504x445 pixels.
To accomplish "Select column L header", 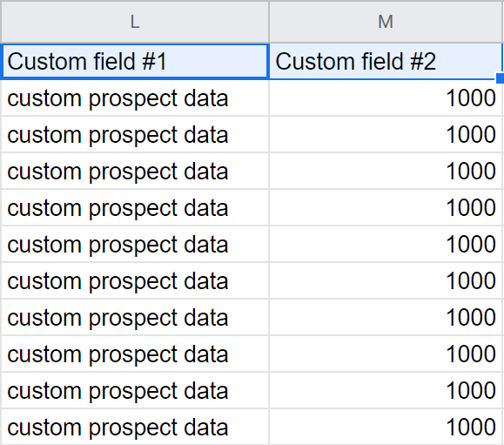I will click(135, 22).
